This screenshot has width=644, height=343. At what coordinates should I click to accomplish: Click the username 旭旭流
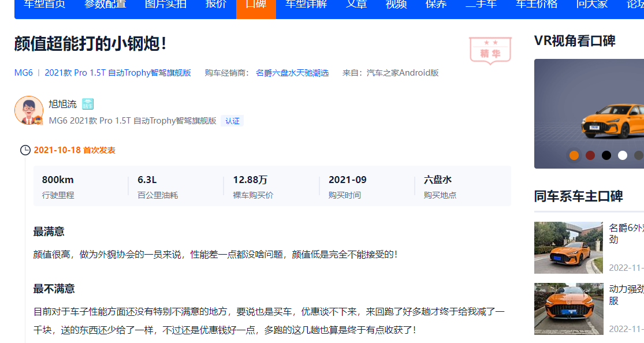pos(62,104)
